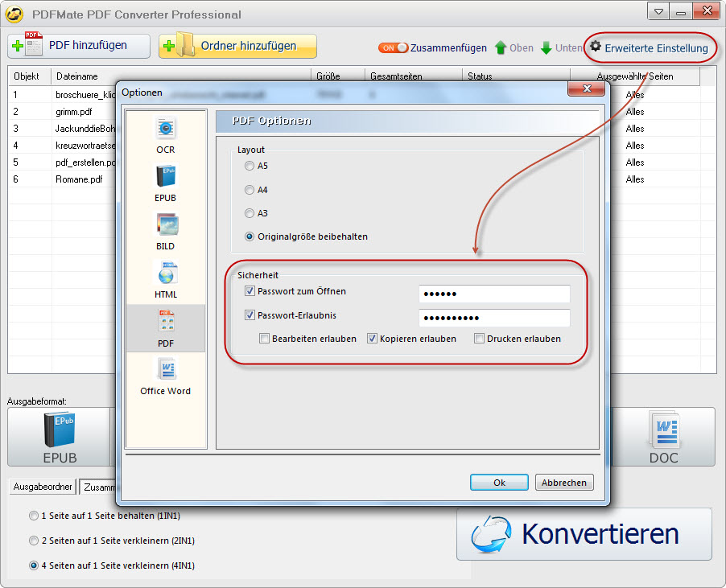Switch to the Ausgabeordner tab
The width and height of the screenshot is (726, 588).
point(43,487)
